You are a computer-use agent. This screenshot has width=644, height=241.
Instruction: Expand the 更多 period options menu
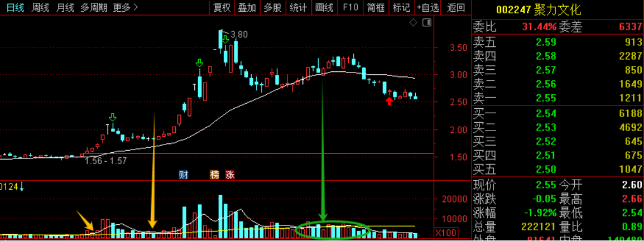click(x=125, y=7)
